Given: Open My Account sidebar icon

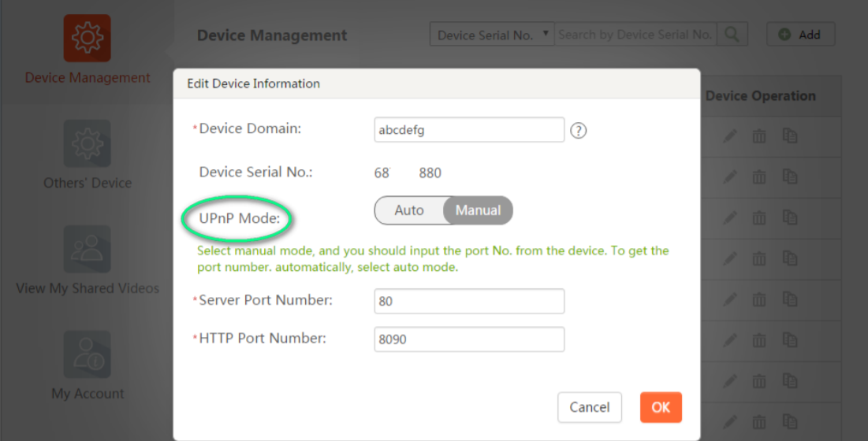Looking at the screenshot, I should 87,354.
